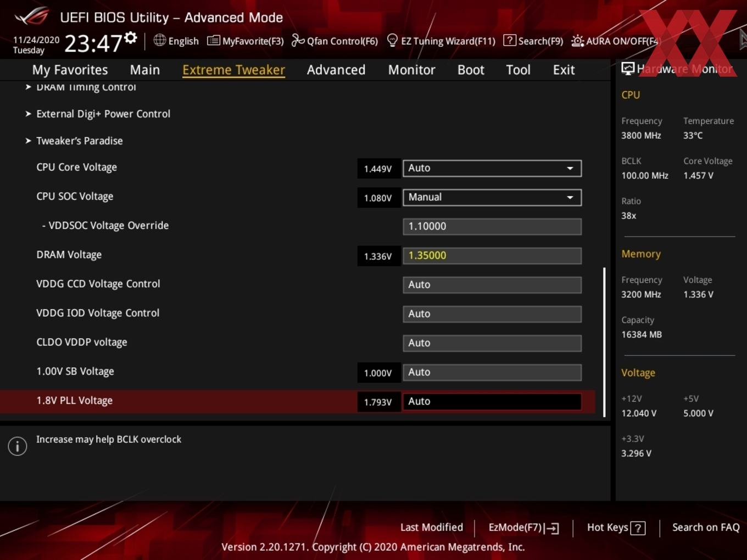Screen dimensions: 747x560
Task: Open CPU SOC Voltage Manual dropdown
Action: (x=492, y=197)
